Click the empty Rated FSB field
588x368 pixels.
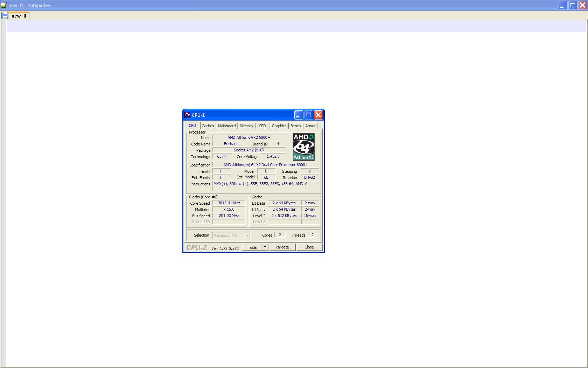tap(229, 222)
